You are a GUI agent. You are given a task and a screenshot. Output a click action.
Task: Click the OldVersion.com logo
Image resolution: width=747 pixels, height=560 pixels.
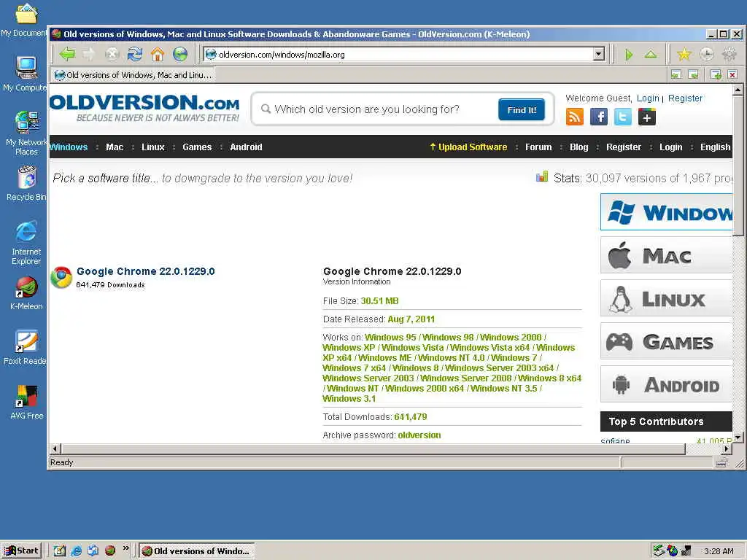click(144, 108)
